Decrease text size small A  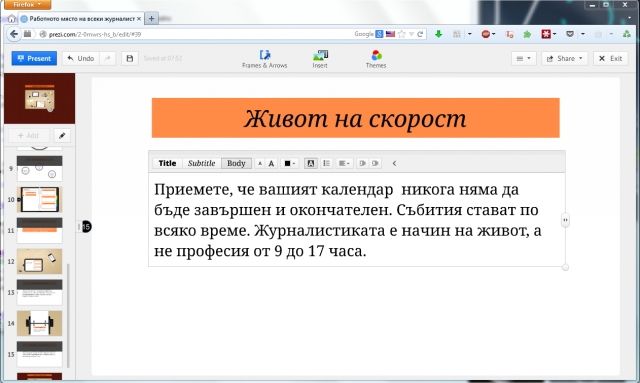coord(260,163)
